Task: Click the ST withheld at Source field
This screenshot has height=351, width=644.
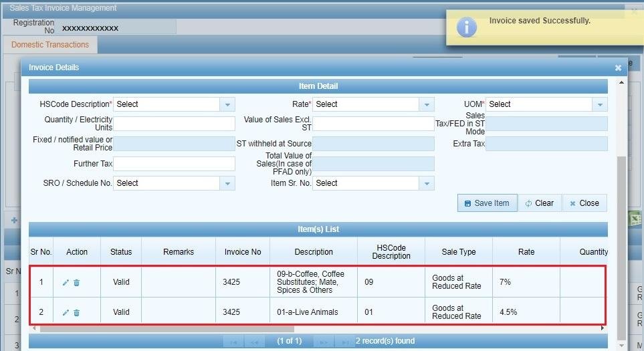Action: tap(373, 144)
